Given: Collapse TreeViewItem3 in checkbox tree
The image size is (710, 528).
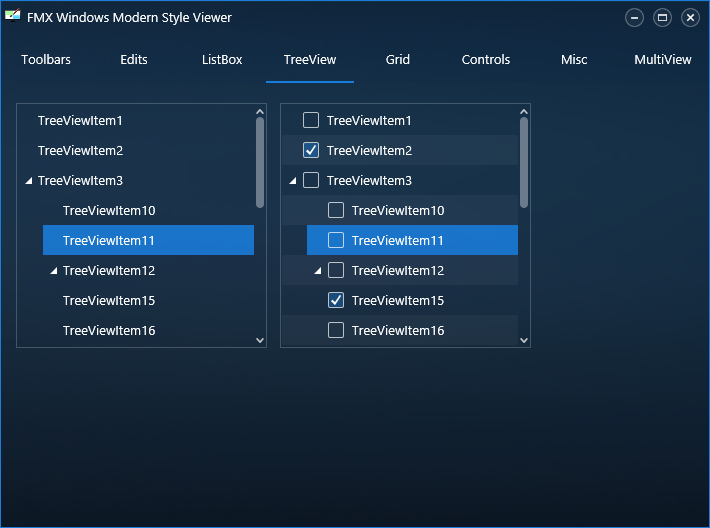Looking at the screenshot, I should click(x=293, y=181).
